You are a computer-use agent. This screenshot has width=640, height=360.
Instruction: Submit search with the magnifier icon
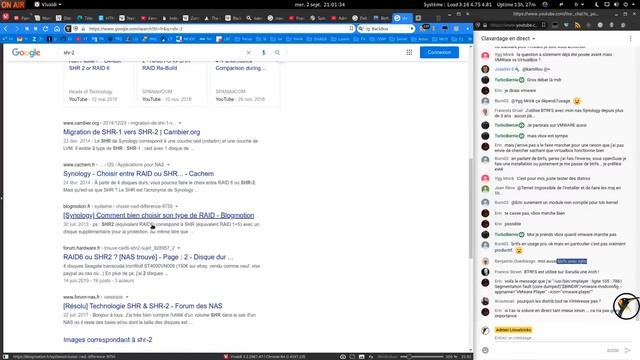pyautogui.click(x=278, y=53)
